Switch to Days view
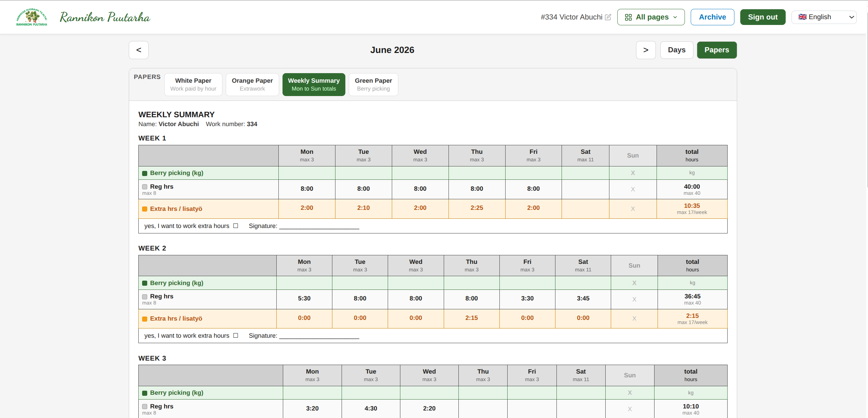 point(676,50)
